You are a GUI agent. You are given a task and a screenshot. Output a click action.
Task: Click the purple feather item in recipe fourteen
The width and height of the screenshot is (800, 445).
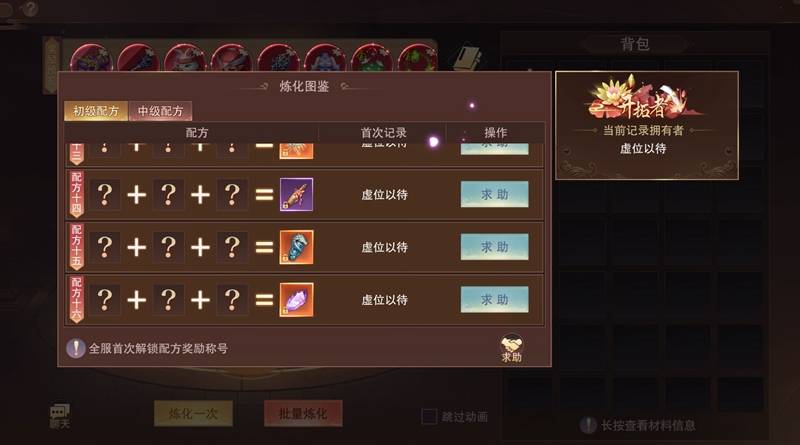click(x=296, y=194)
